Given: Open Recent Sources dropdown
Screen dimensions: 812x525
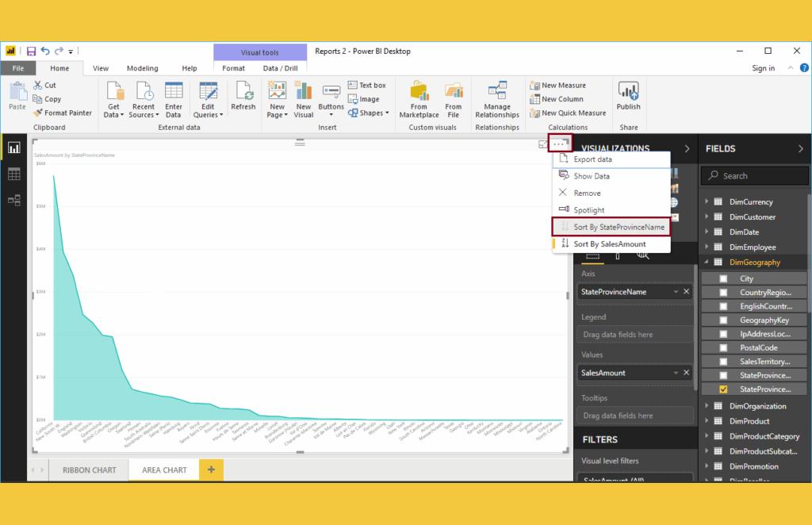Looking at the screenshot, I should click(144, 99).
